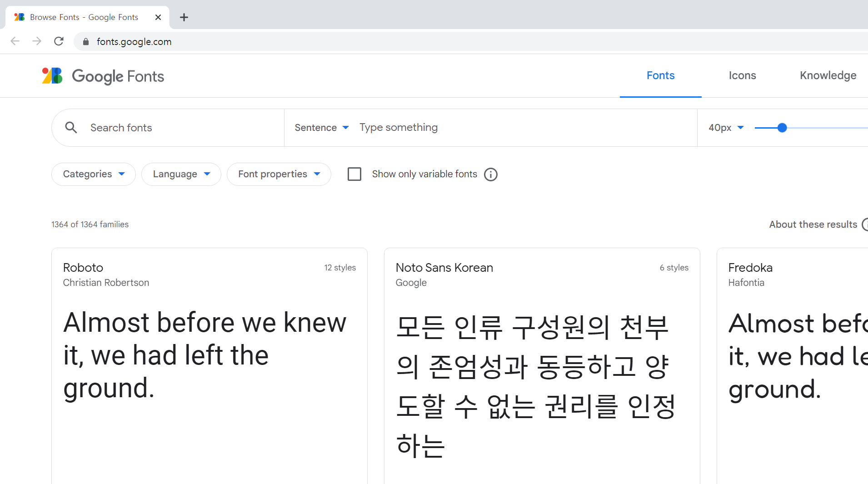This screenshot has height=484, width=868.
Task: Open the Sentence preview type dropdown
Action: pyautogui.click(x=321, y=128)
